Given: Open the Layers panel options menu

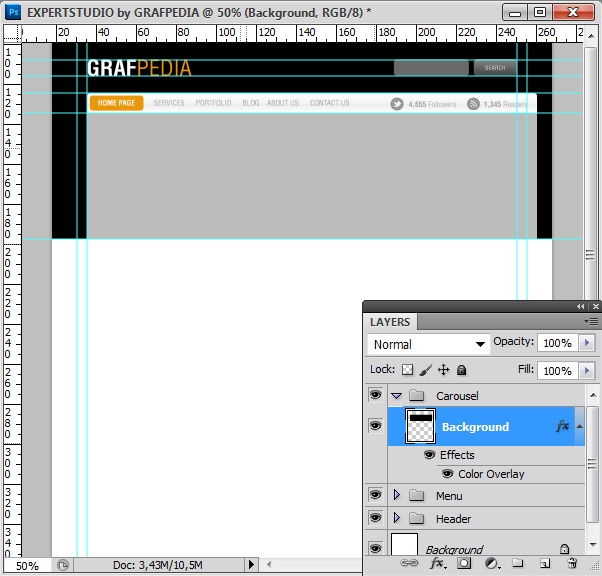Looking at the screenshot, I should [x=591, y=321].
